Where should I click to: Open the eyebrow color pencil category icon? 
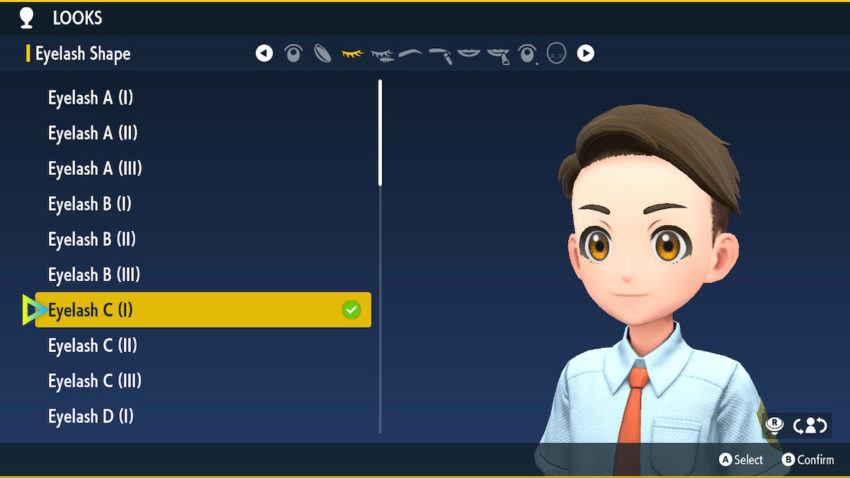(440, 55)
